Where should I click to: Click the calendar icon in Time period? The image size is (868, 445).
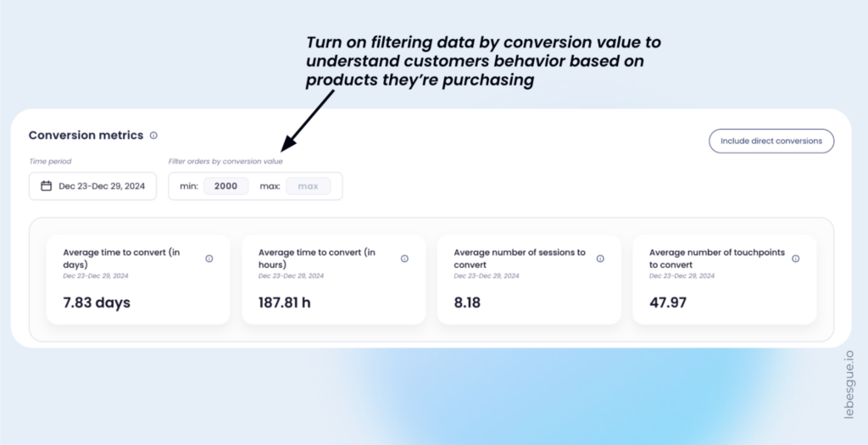pos(47,186)
